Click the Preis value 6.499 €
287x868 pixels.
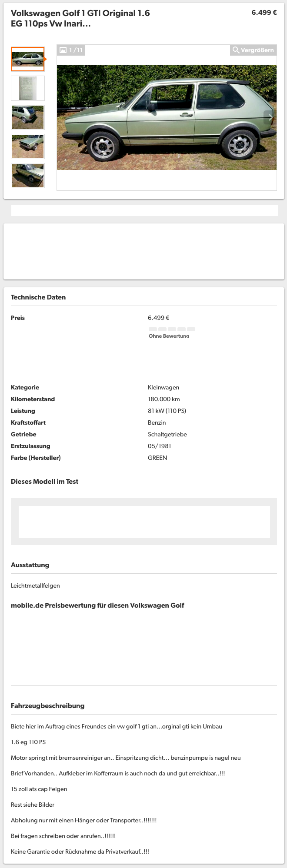pyautogui.click(x=159, y=318)
